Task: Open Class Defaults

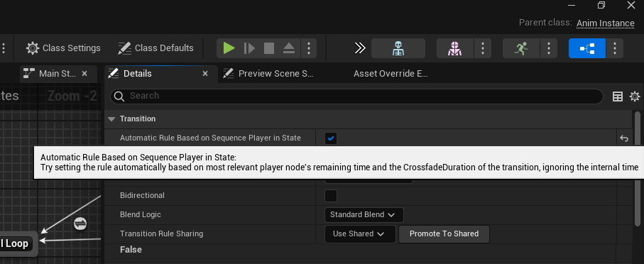Action: coord(156,48)
